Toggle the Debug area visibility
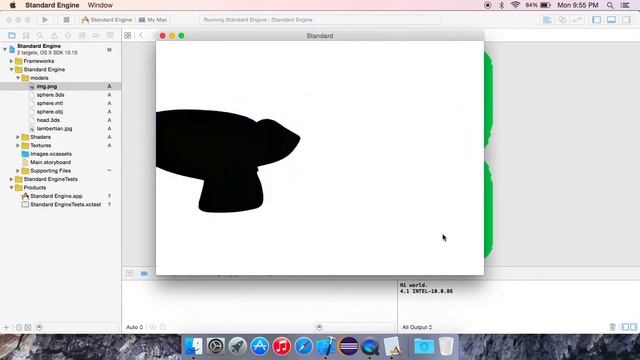The image size is (640, 360). point(611,20)
